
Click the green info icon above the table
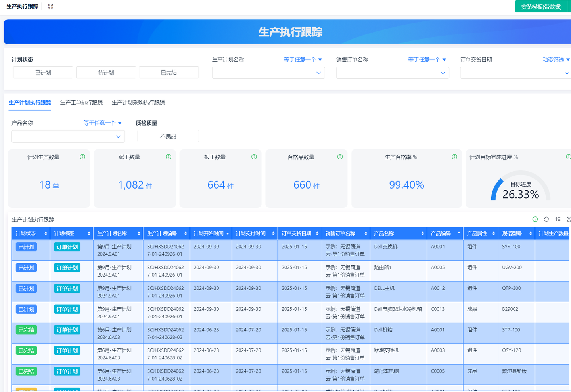point(535,219)
